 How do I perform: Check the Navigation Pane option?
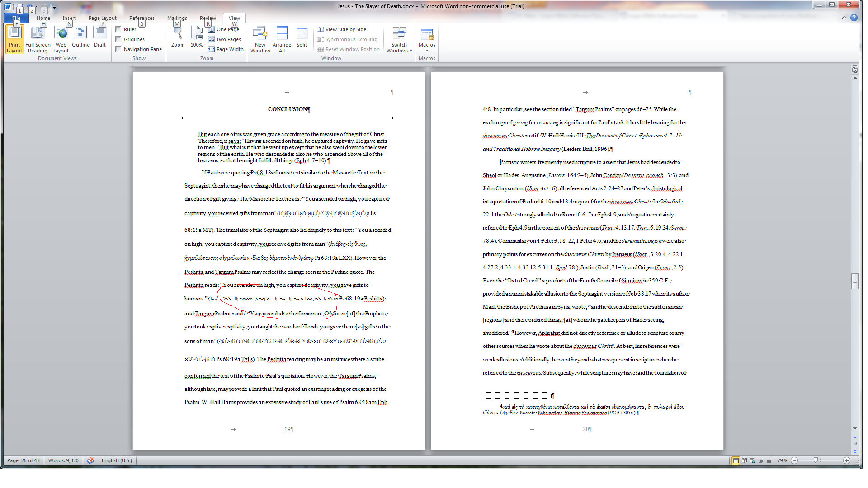[118, 49]
